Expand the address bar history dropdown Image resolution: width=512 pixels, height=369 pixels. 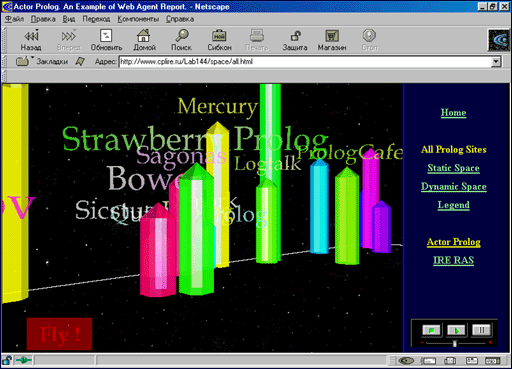[496, 62]
